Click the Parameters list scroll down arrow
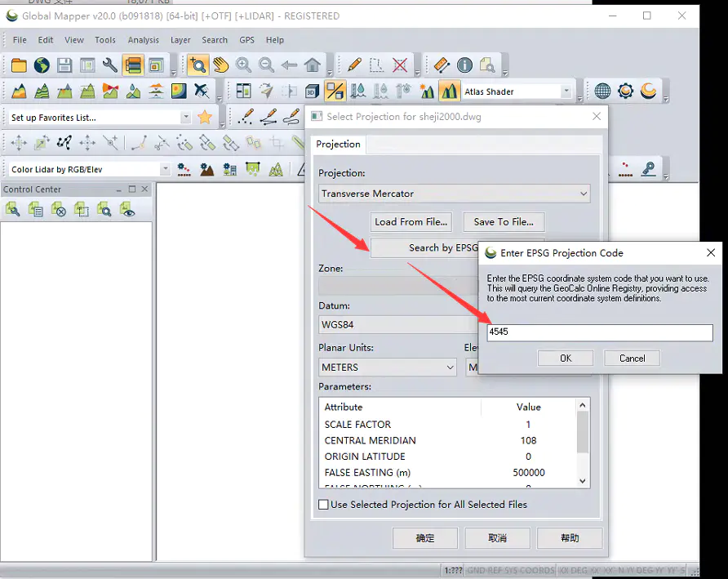 tap(583, 481)
